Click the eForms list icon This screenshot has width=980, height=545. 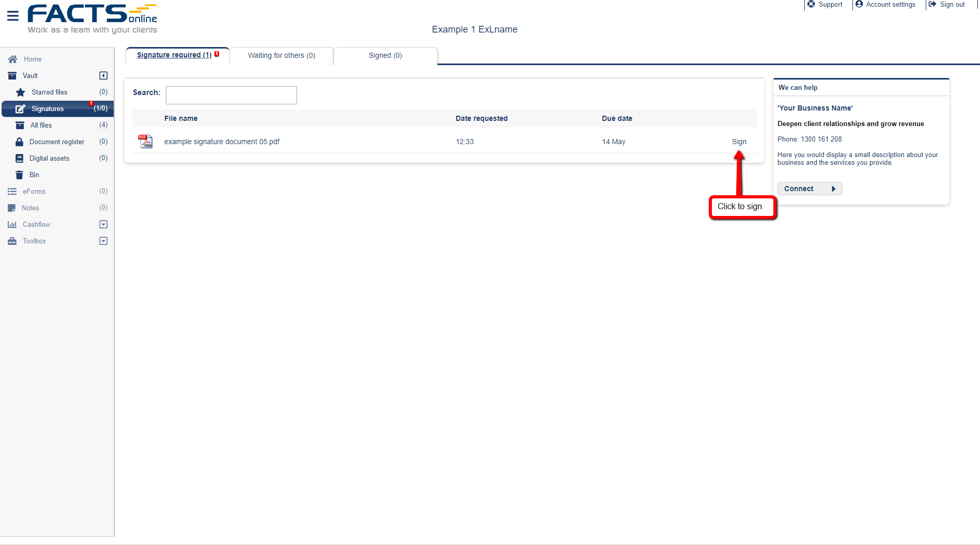tap(12, 191)
